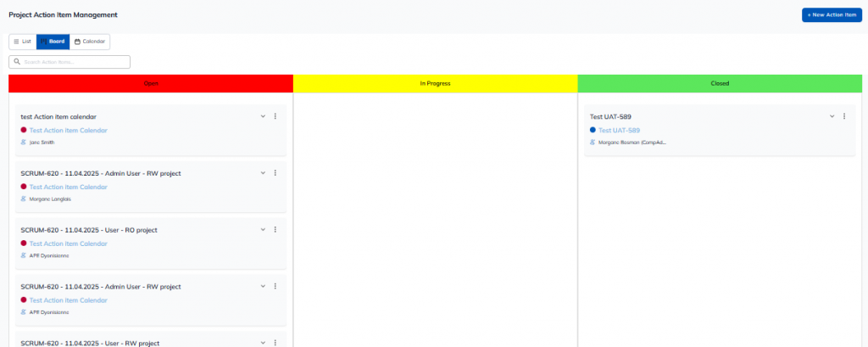Switch to the Calendar view

[x=90, y=41]
